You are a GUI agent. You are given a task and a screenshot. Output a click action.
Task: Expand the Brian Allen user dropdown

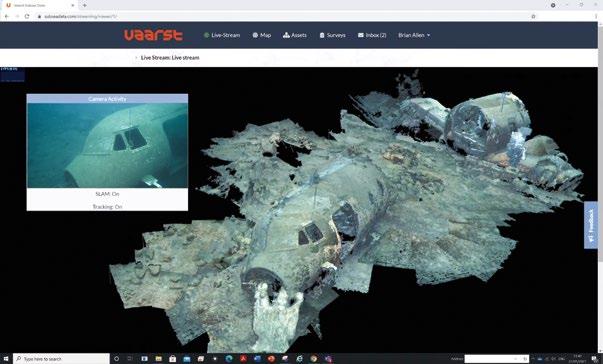tap(414, 35)
